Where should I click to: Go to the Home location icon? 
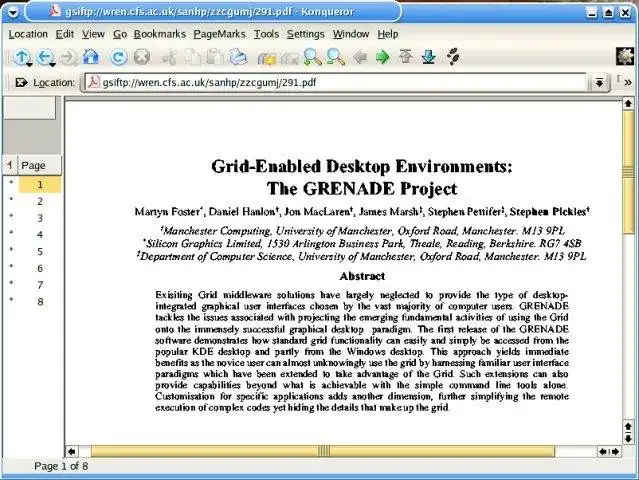(91, 57)
